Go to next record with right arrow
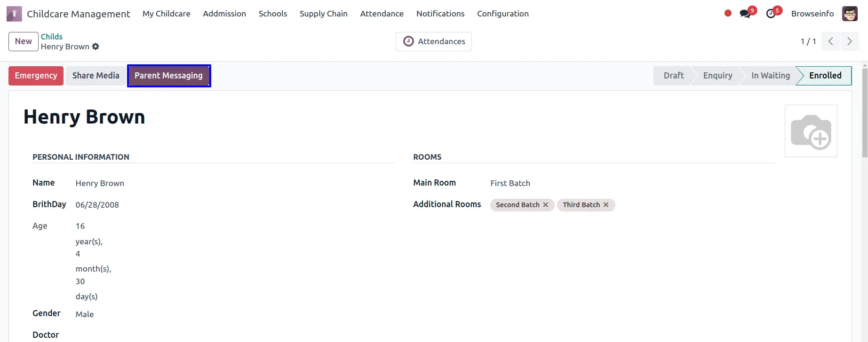 tap(850, 41)
